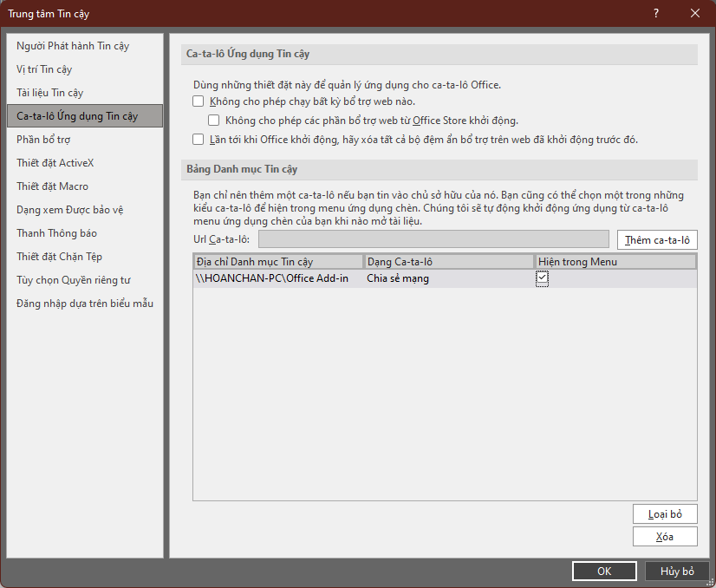Open Tùy chọn Quyền riêng tư
The height and width of the screenshot is (588, 716).
[73, 280]
